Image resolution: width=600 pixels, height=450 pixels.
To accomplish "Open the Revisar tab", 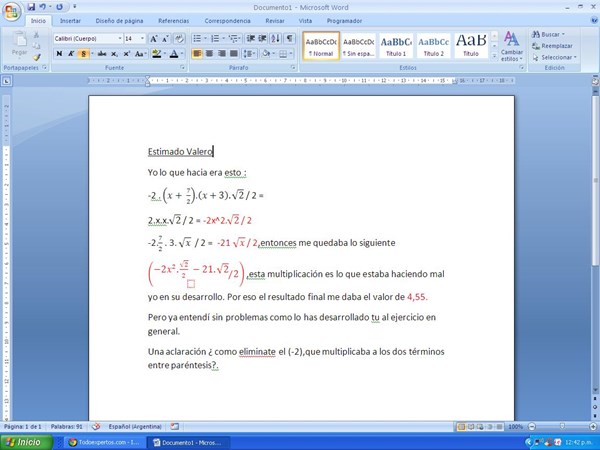I will 275,21.
